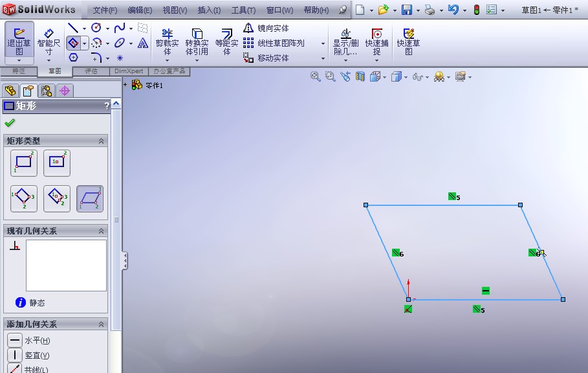
Task: Click the Print icon
Action: point(430,10)
